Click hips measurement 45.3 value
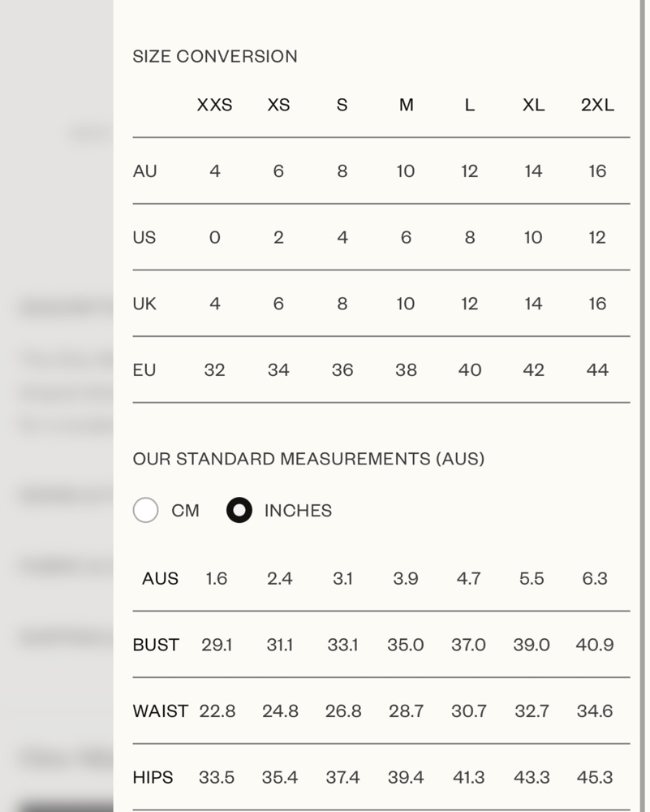 (x=594, y=777)
